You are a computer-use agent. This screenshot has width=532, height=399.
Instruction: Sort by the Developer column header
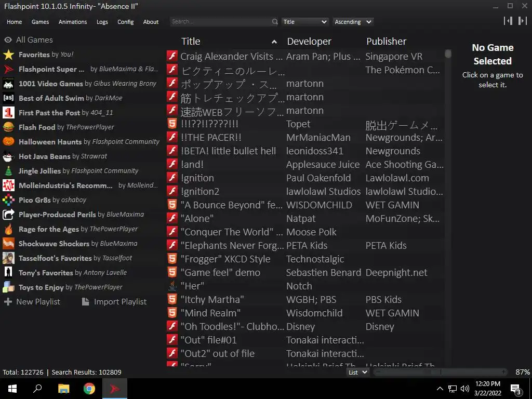coord(309,42)
